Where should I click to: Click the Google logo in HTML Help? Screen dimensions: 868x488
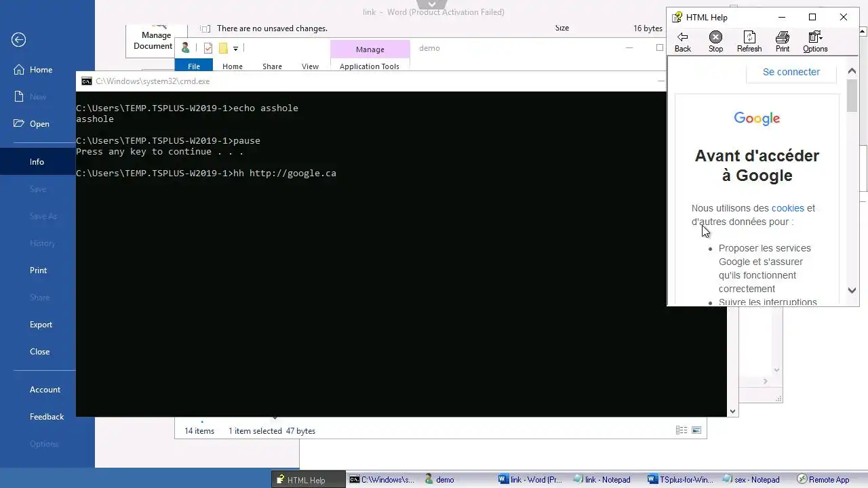757,119
